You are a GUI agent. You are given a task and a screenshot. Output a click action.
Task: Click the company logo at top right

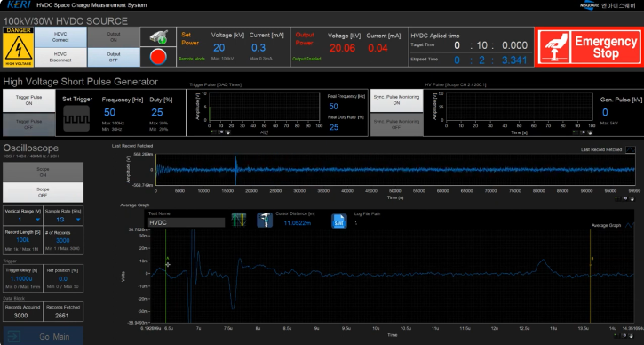[x=608, y=5]
